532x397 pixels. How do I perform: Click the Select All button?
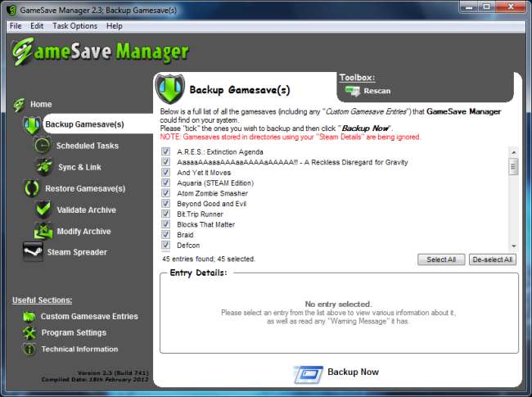tap(441, 259)
